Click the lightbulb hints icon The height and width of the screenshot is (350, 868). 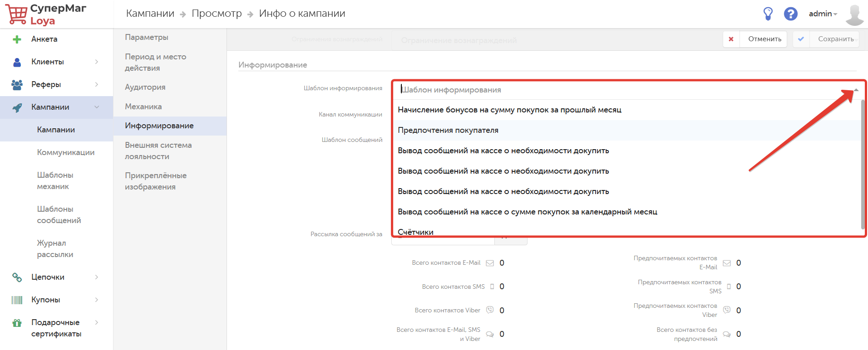(768, 14)
